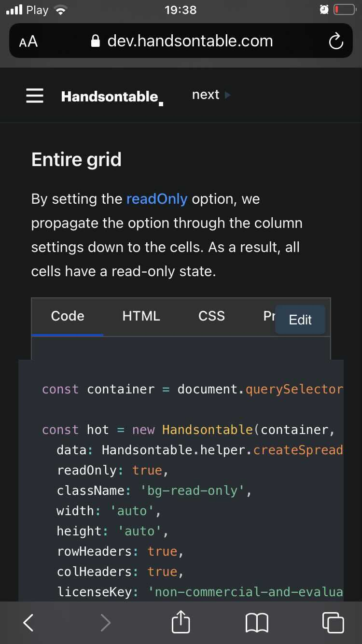Tap the clock time in the status bar
The width and height of the screenshot is (362, 644).
[x=181, y=10]
